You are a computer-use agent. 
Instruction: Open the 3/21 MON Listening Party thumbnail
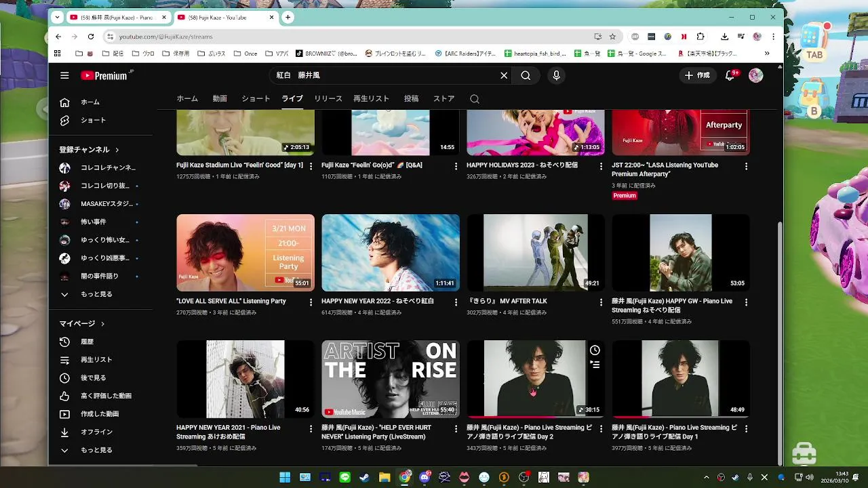pos(245,253)
